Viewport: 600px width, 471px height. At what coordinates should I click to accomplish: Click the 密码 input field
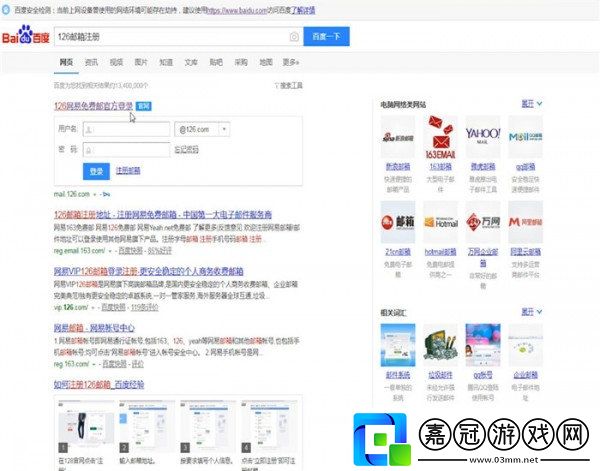coord(126,150)
